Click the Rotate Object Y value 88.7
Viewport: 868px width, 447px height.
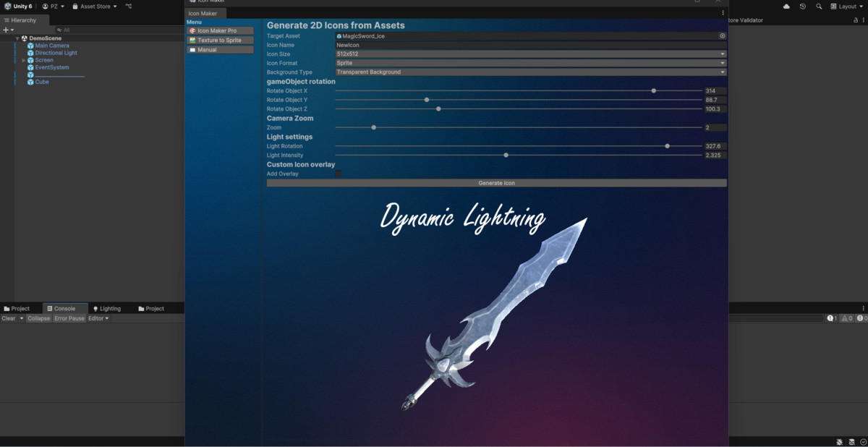tap(715, 100)
